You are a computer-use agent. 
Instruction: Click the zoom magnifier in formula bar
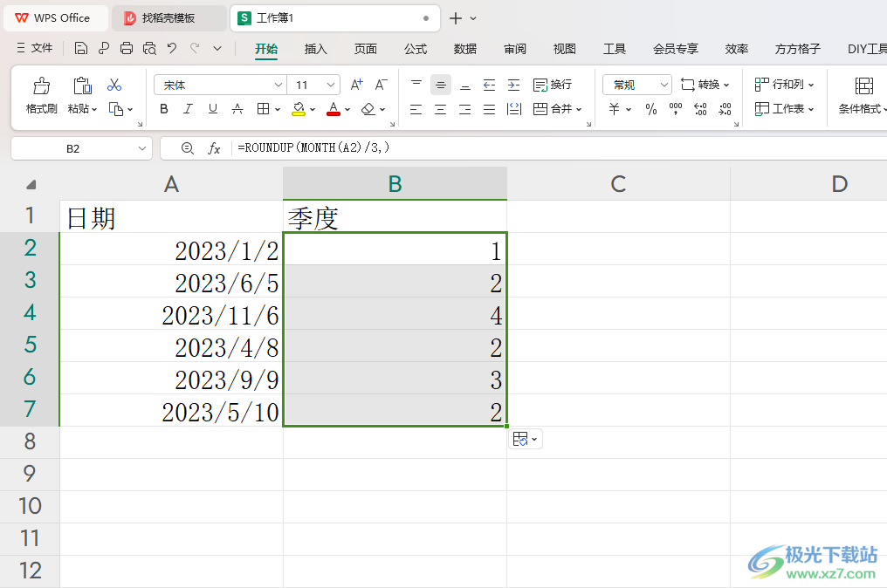(187, 148)
